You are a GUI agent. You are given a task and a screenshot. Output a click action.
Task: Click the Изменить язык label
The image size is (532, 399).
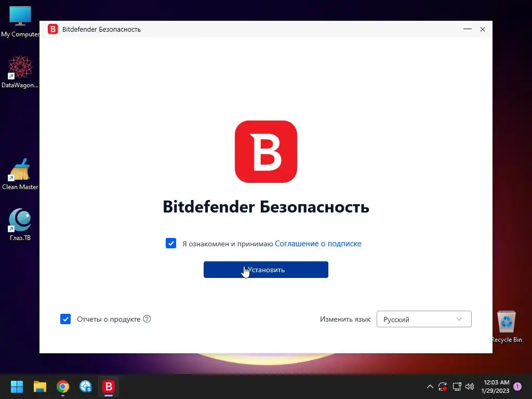click(345, 320)
